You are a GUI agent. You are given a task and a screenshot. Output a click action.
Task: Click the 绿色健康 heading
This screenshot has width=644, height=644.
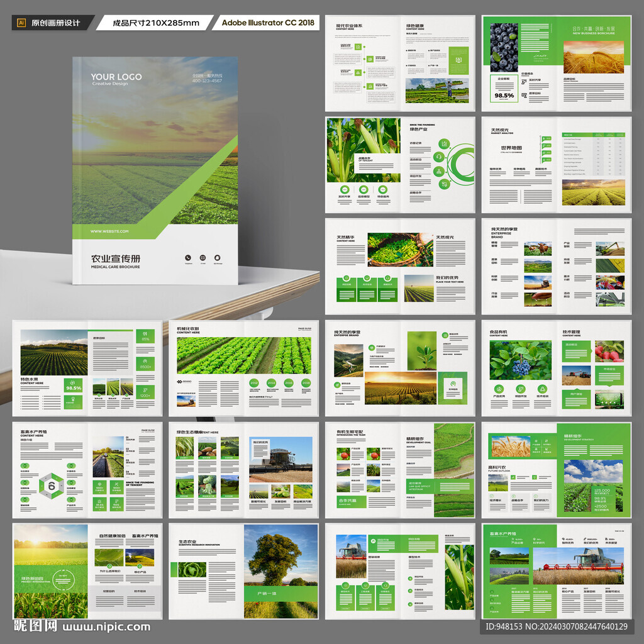[x=415, y=25]
